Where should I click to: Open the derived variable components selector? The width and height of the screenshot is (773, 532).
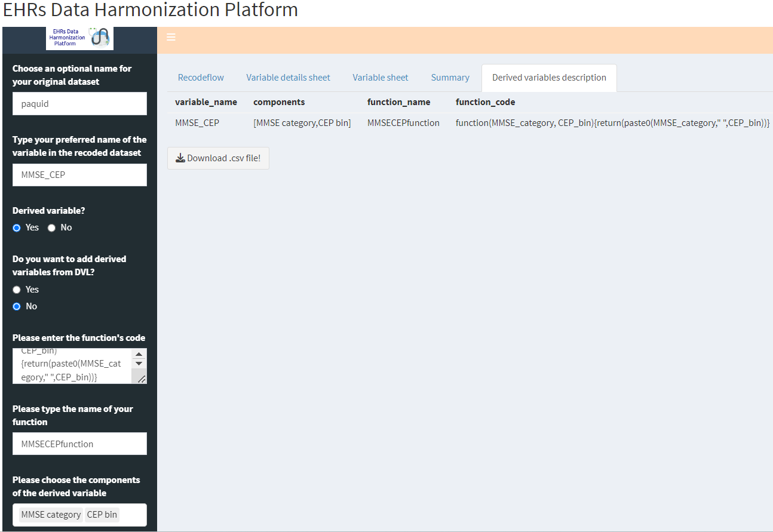coord(133,515)
